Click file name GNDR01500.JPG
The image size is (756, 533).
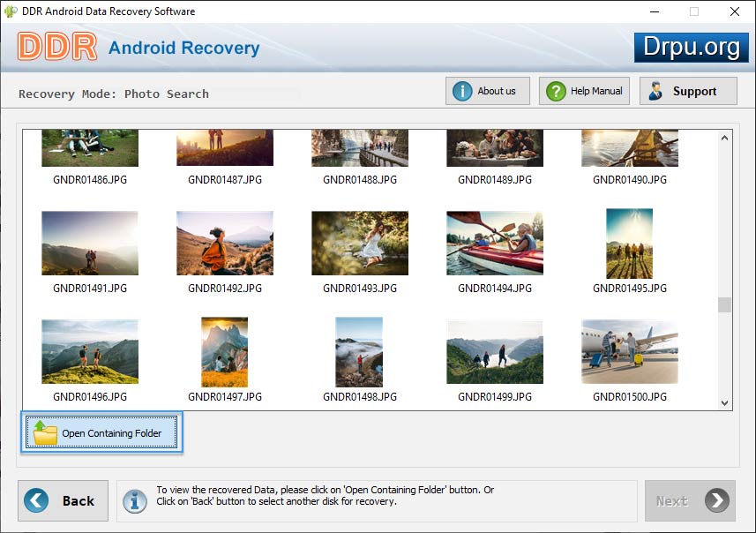[630, 397]
